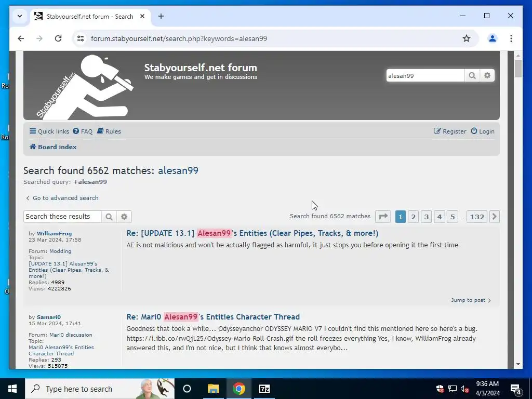This screenshot has width=532, height=399.
Task: Open File Explorer from taskbar
Action: pos(213,389)
